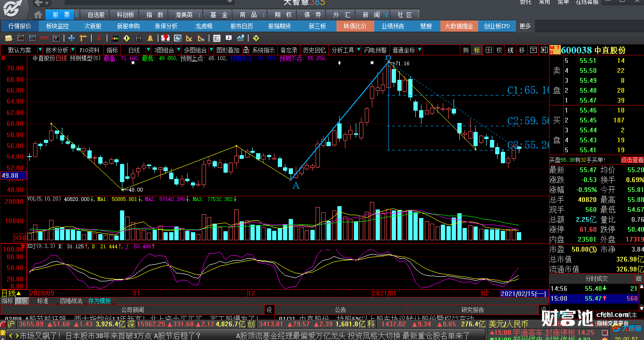Click the 历史回忆 button
The image size is (644, 340).
314,50
